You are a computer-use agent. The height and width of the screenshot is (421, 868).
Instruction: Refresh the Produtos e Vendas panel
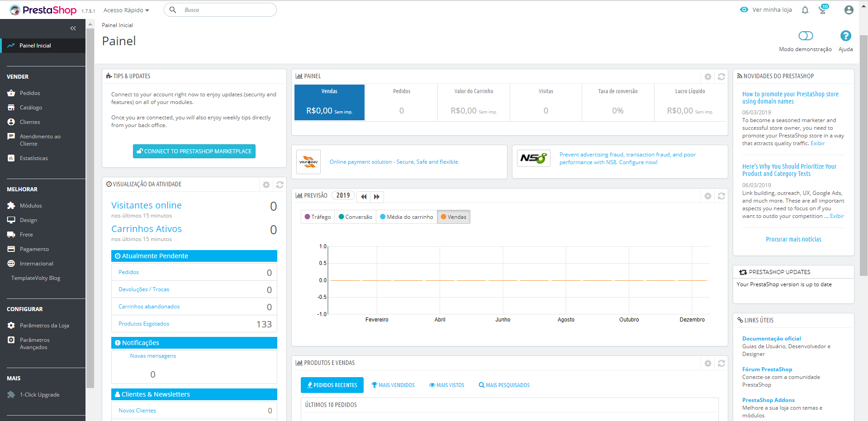click(721, 363)
